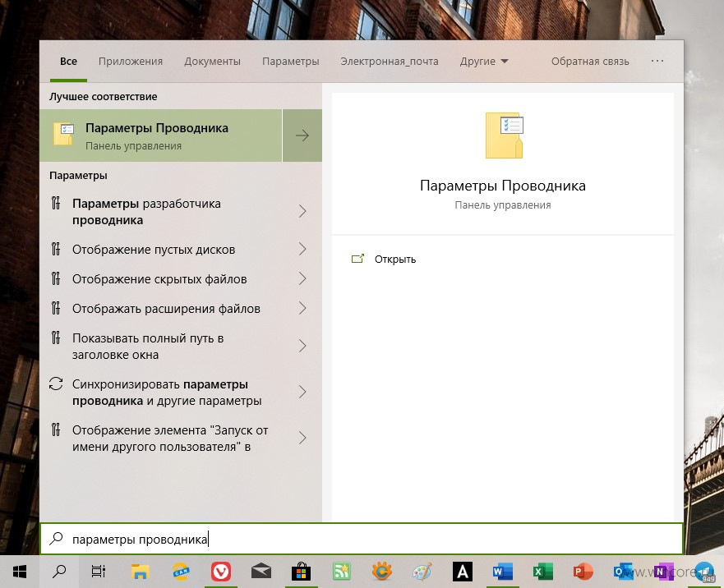The width and height of the screenshot is (724, 588).
Task: Open the Другие filter dropdown
Action: tap(484, 62)
